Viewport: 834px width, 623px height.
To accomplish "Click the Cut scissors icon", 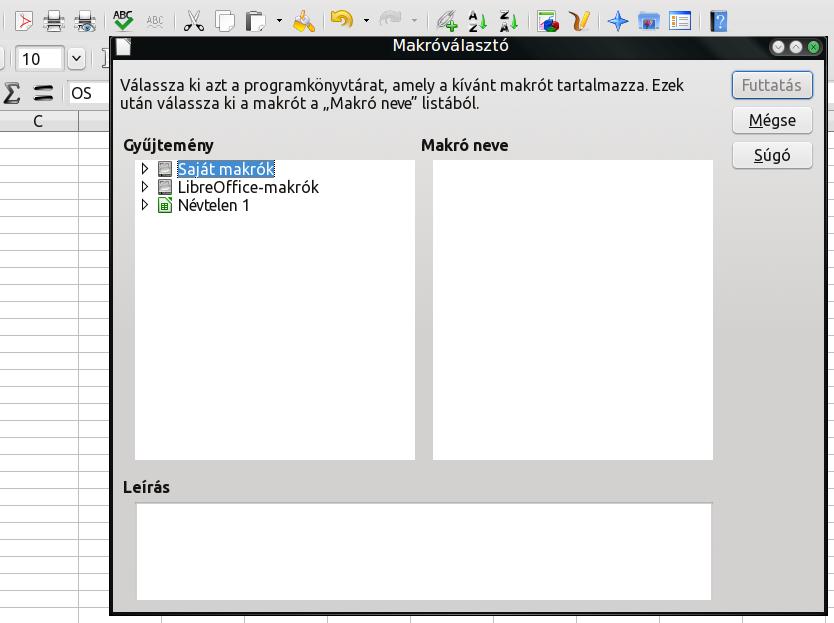I will click(194, 21).
